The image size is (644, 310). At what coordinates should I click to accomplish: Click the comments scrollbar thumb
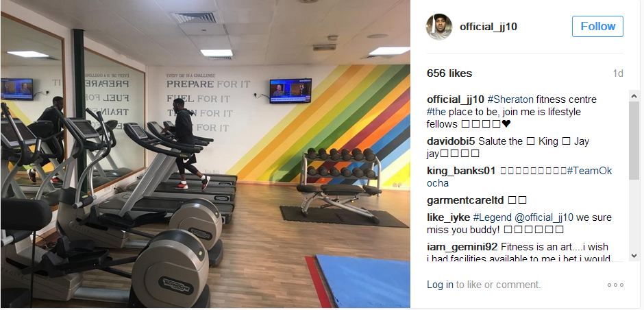pyautogui.click(x=634, y=141)
